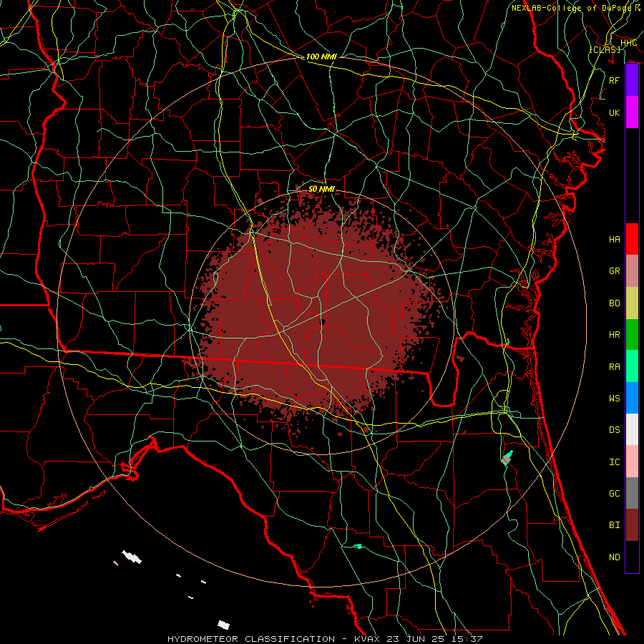Click the black radar site dot at center
The image size is (644, 644).
pyautogui.click(x=323, y=323)
